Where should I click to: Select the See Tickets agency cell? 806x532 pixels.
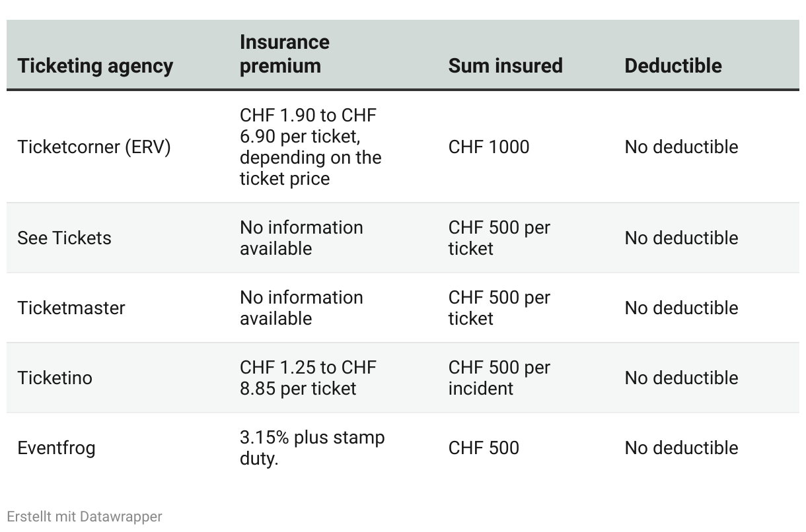64,238
